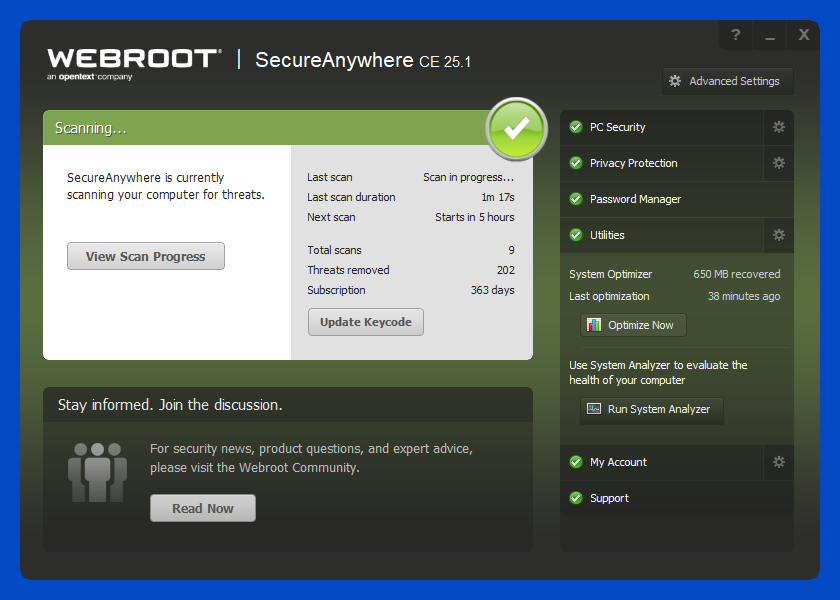Click the 'Last scan duration' label
This screenshot has width=840, height=600.
point(351,197)
